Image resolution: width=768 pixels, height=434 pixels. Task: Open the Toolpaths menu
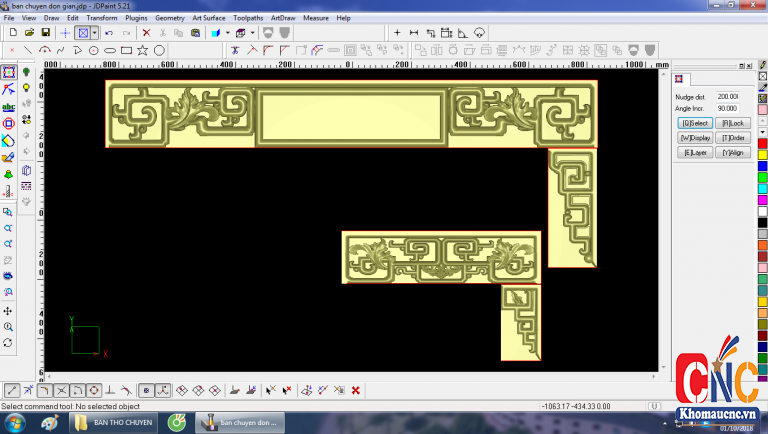point(248,18)
